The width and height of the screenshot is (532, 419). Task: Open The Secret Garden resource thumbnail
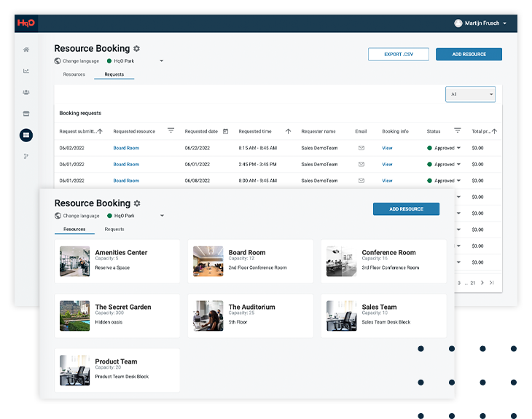[74, 316]
